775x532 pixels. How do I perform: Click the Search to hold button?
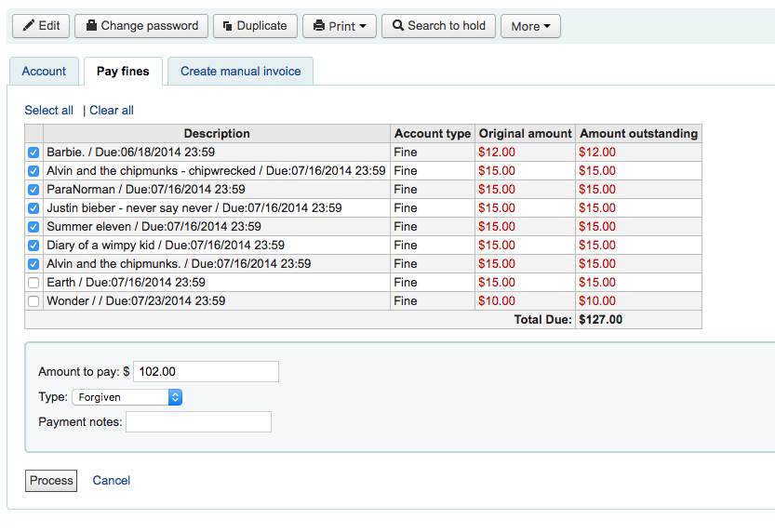(438, 26)
